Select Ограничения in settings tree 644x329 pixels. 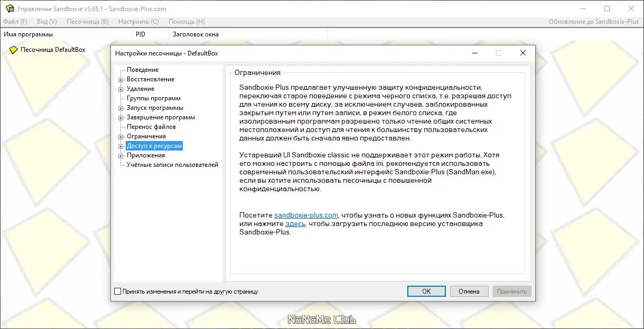pyautogui.click(x=146, y=136)
